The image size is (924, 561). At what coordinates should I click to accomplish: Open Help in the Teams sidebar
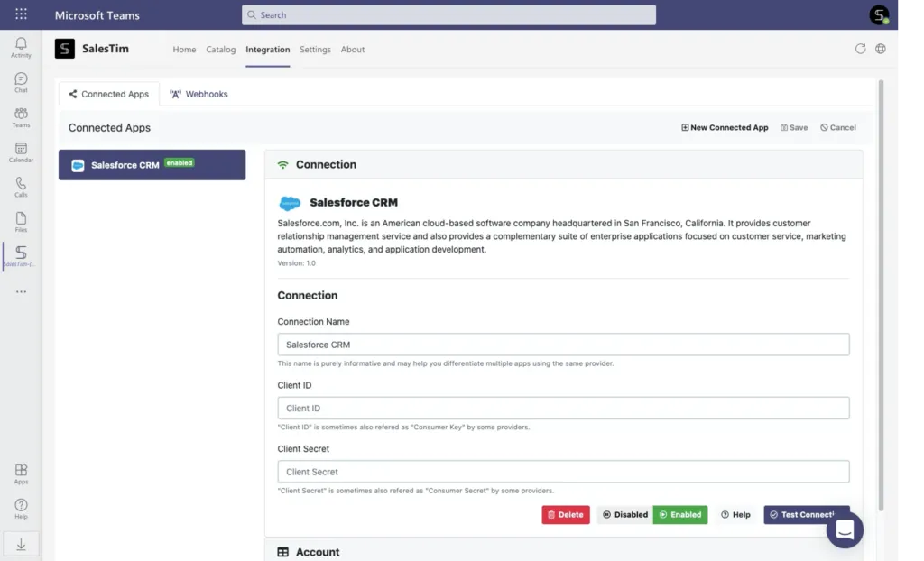click(22, 509)
